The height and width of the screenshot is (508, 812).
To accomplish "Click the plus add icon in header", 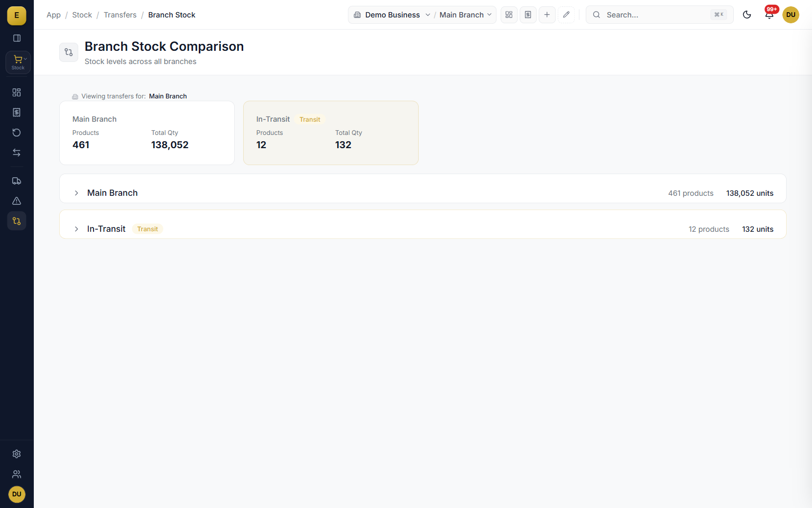I will pos(547,15).
